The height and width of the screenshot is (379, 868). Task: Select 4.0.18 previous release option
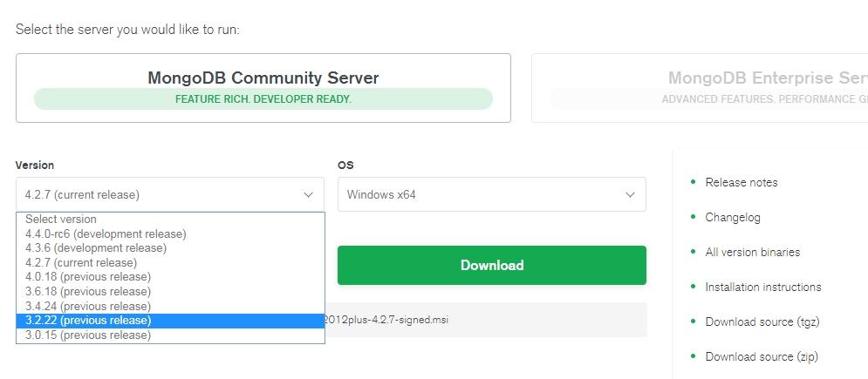(x=170, y=277)
